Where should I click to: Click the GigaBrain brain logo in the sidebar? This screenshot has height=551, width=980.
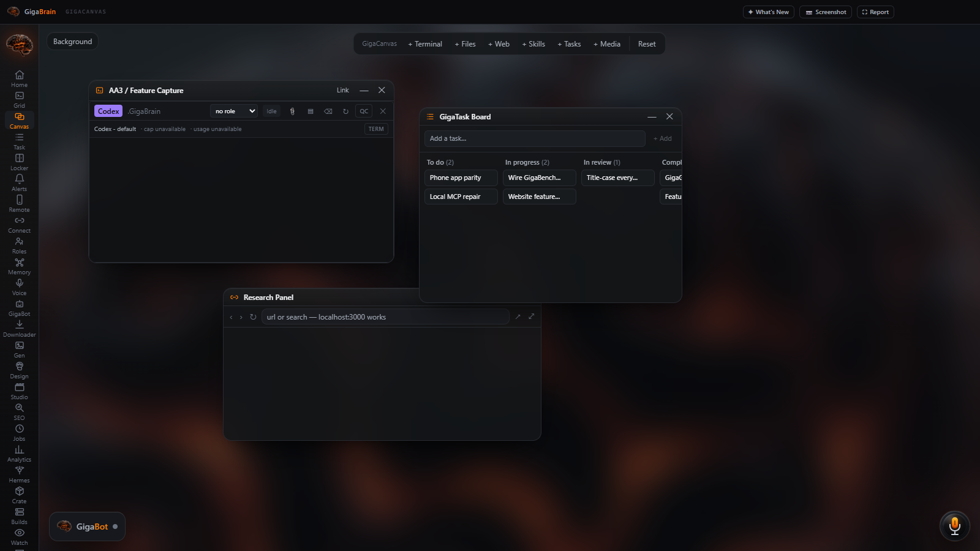coord(19,45)
